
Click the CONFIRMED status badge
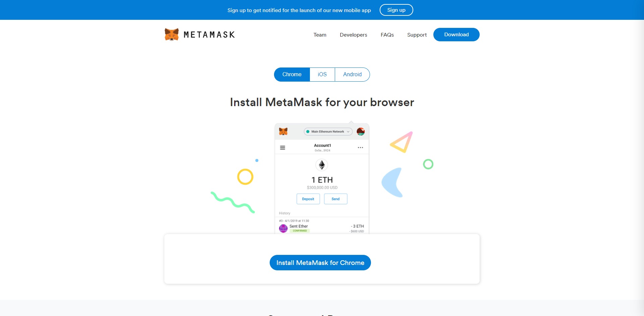pyautogui.click(x=300, y=231)
